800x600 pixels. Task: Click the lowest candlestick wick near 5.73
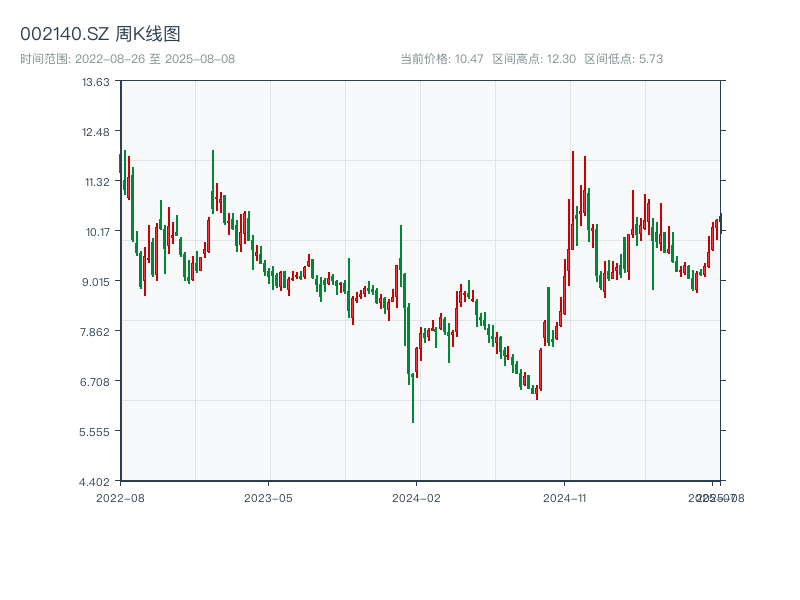(413, 398)
